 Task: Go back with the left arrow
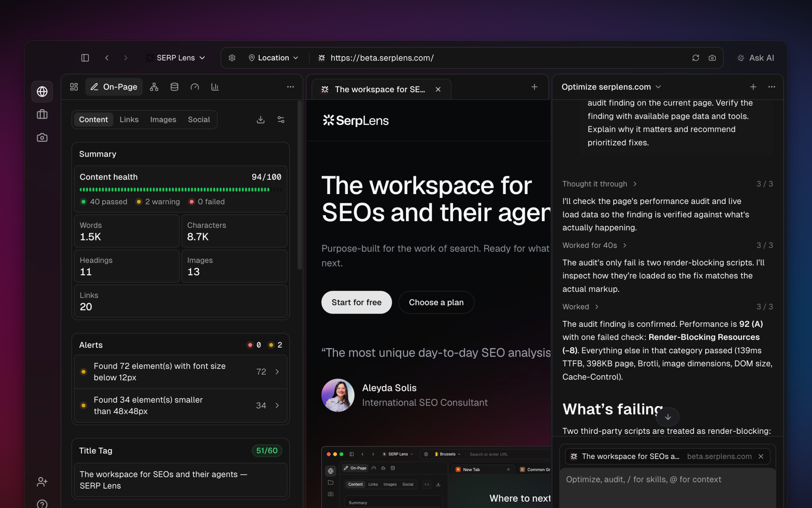point(107,58)
